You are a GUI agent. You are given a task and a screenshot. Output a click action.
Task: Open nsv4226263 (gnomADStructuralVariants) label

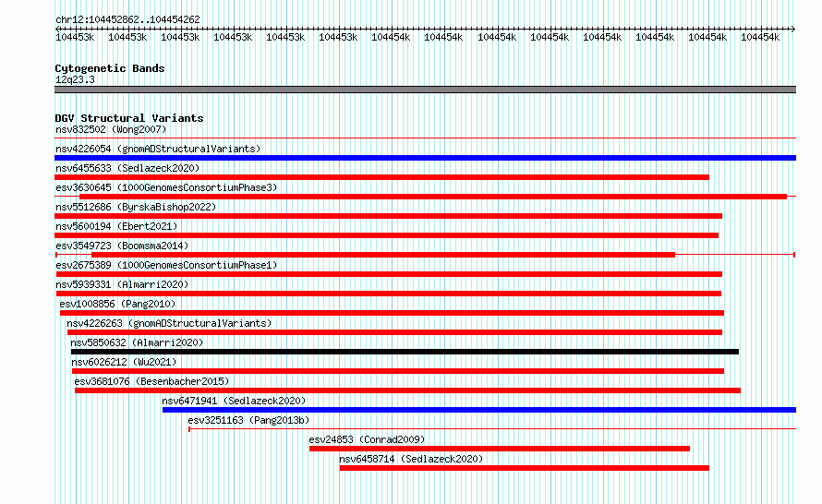tap(169, 323)
